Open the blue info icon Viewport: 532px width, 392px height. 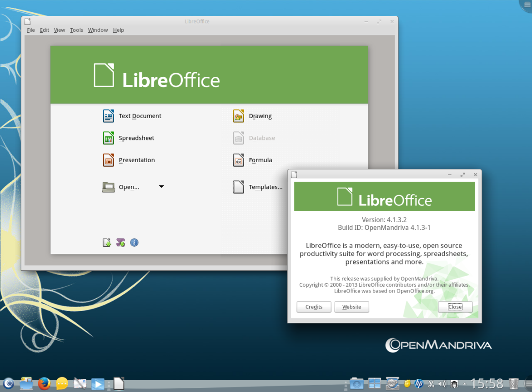click(134, 242)
